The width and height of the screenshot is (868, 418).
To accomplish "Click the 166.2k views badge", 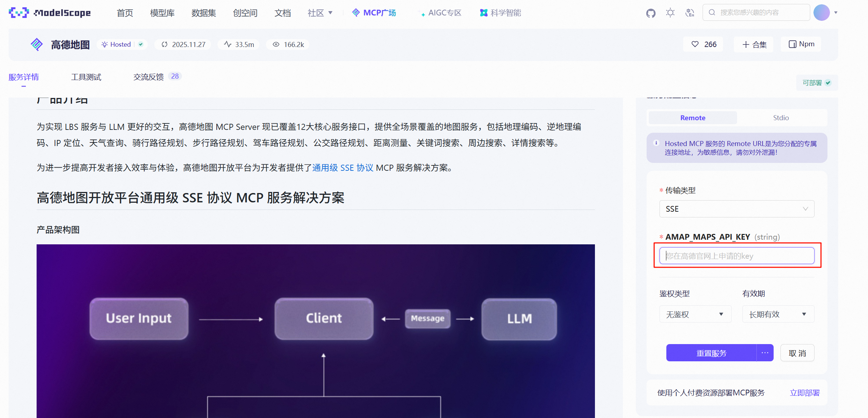I will click(288, 44).
